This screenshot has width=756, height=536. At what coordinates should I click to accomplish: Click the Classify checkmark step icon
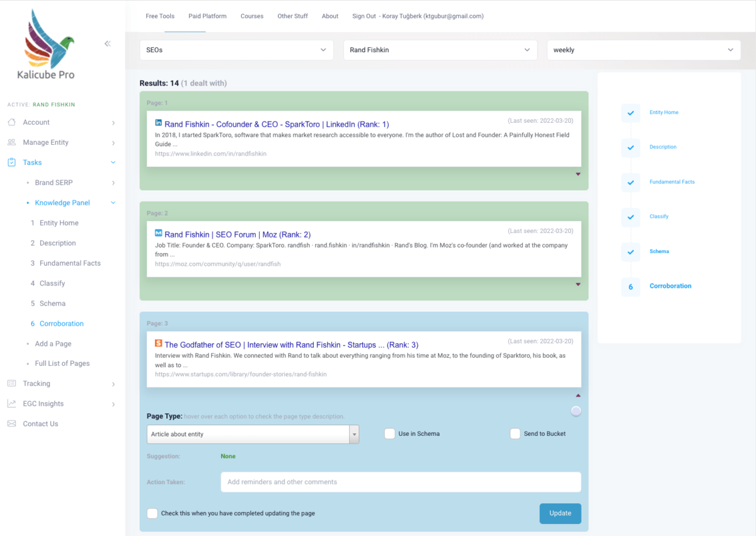coord(631,217)
